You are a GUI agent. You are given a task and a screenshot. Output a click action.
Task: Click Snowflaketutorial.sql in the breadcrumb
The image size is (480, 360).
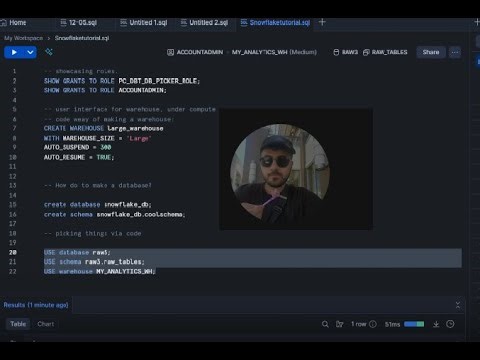(x=82, y=38)
